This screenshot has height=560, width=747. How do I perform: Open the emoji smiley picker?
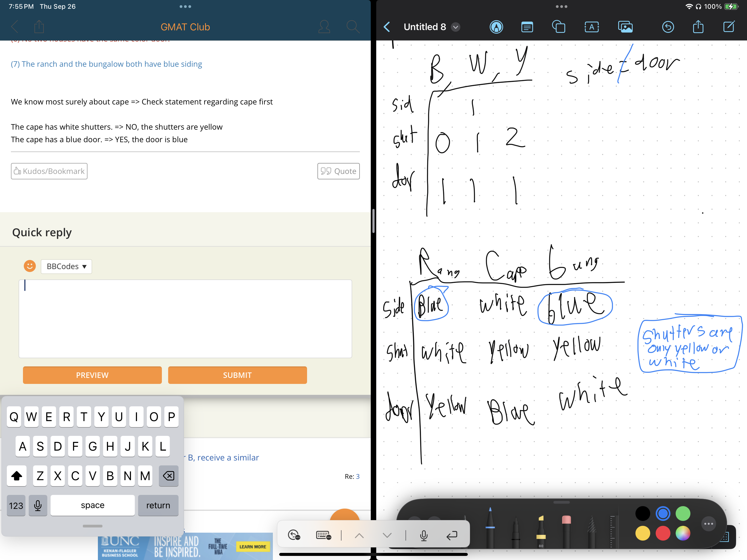tap(30, 266)
